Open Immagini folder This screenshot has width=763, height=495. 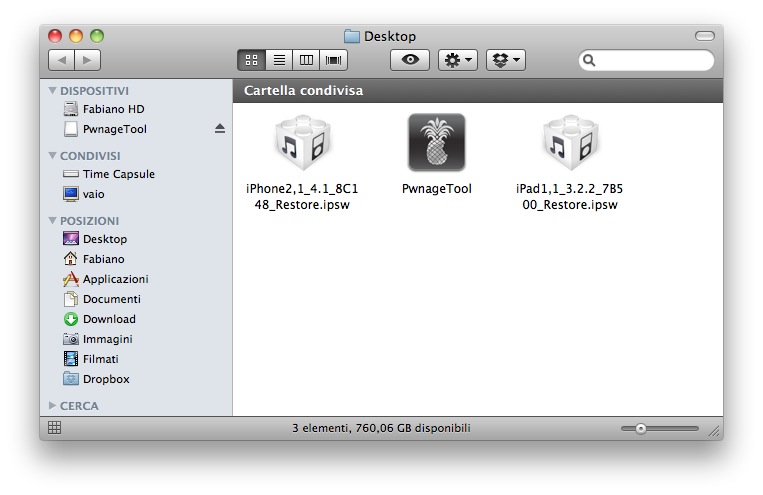click(x=98, y=339)
